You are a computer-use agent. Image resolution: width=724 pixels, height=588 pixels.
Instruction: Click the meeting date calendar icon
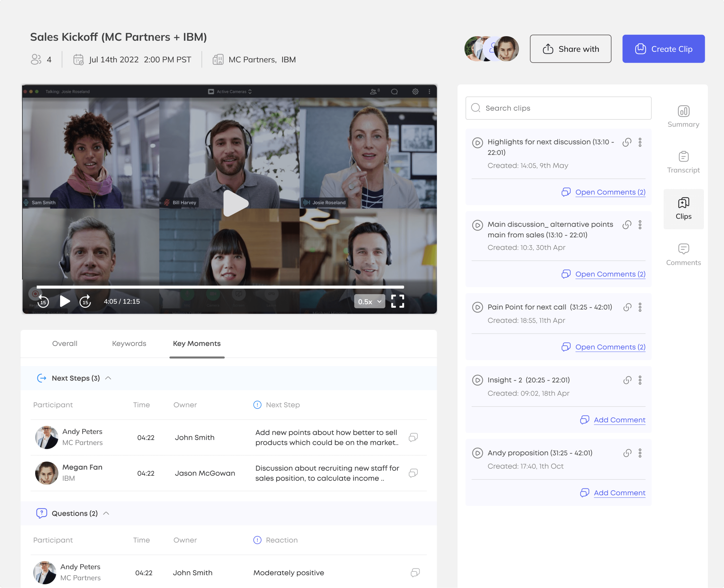(78, 60)
